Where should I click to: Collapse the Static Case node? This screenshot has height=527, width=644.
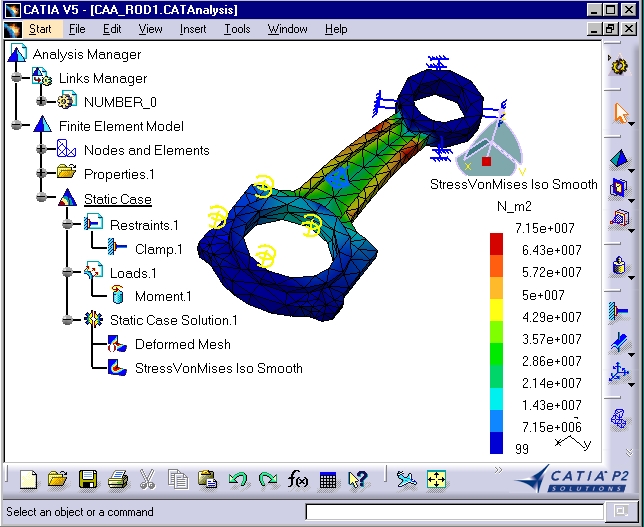[x=41, y=198]
